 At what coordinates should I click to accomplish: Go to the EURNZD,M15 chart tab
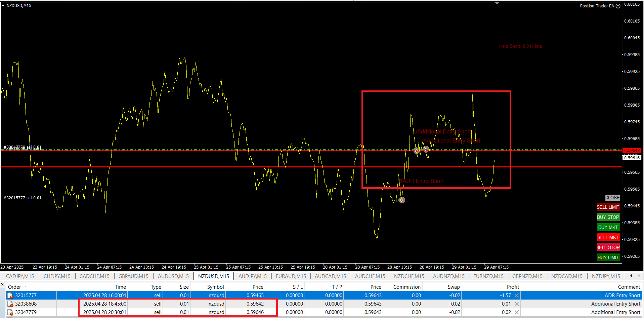tap(488, 276)
